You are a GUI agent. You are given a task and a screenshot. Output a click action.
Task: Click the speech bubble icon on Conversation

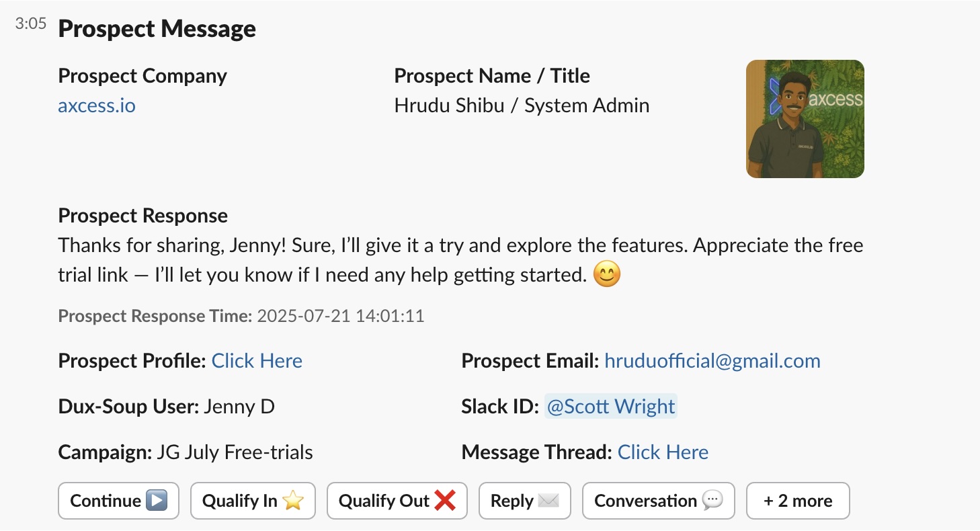click(x=712, y=501)
